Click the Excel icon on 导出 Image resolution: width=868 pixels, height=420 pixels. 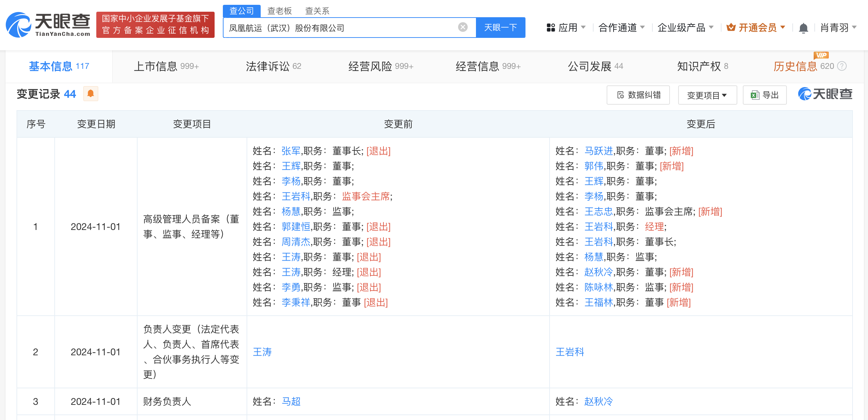(x=755, y=95)
